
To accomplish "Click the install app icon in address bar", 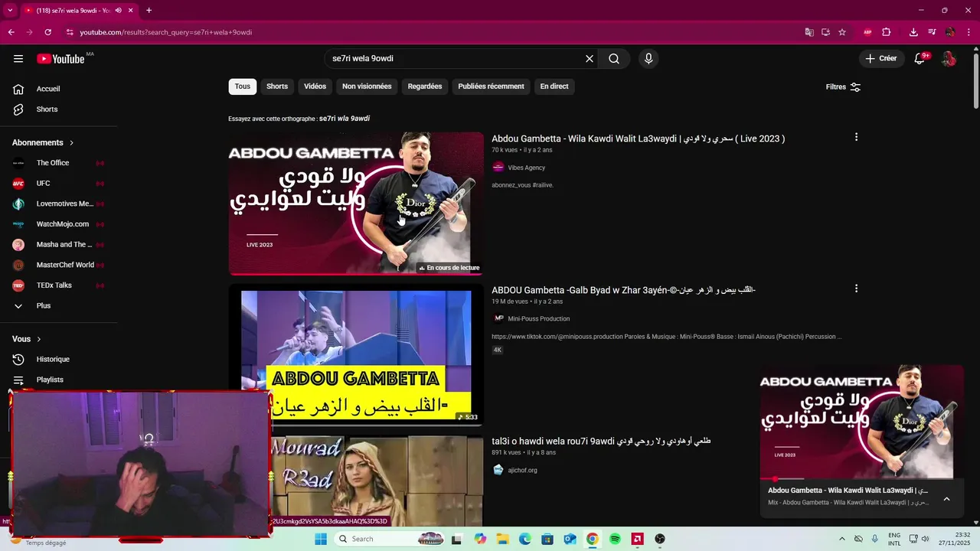I will click(x=825, y=32).
